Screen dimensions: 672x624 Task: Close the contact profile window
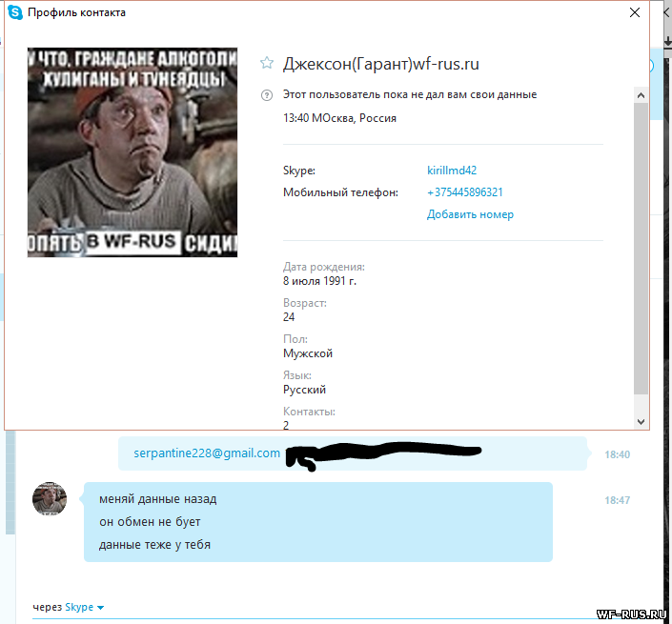coord(635,13)
